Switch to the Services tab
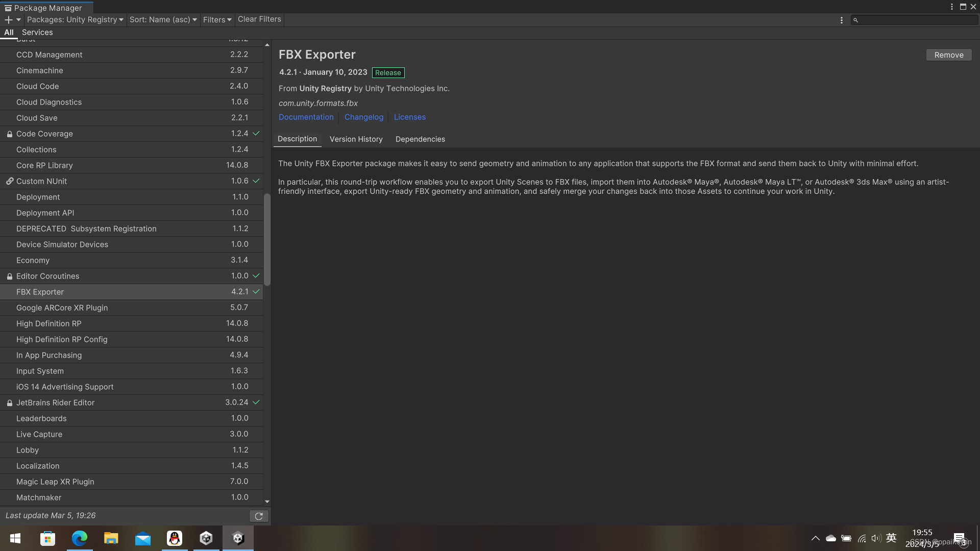 point(37,32)
